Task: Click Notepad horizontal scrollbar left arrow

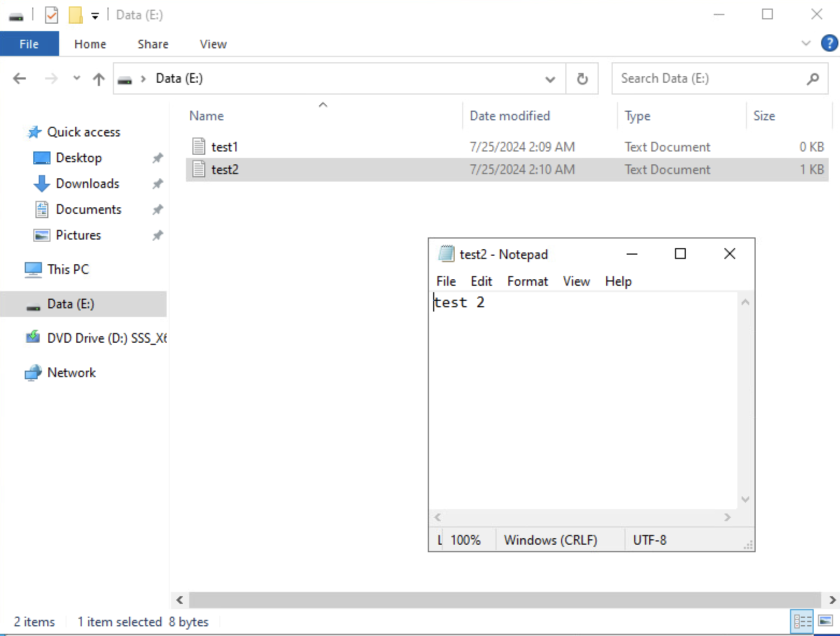Action: pos(437,517)
